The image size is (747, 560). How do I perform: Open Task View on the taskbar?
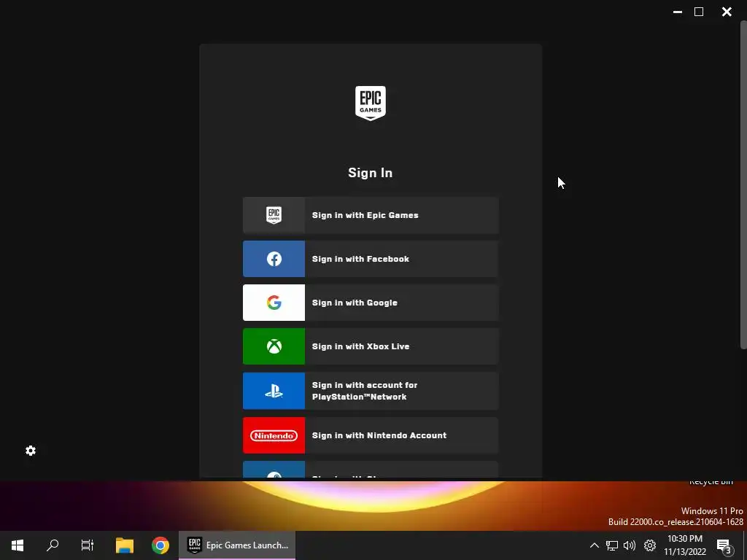coord(88,545)
